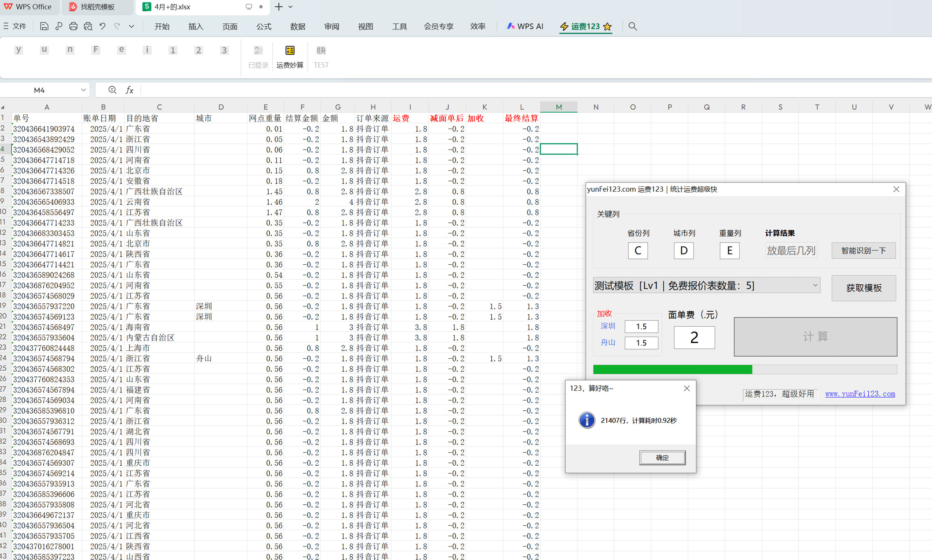Click the 广西壮族自治区 cell in row 8

pyautogui.click(x=159, y=191)
